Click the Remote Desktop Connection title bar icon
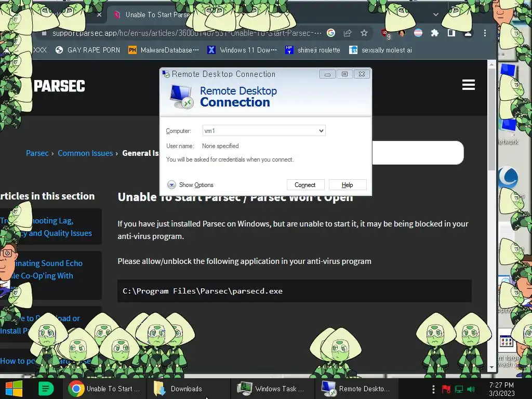The height and width of the screenshot is (399, 532). 166,74
